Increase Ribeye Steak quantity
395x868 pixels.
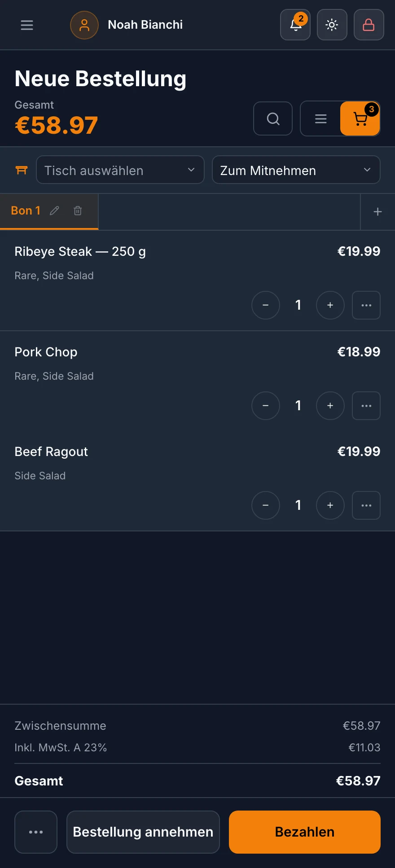click(x=330, y=305)
